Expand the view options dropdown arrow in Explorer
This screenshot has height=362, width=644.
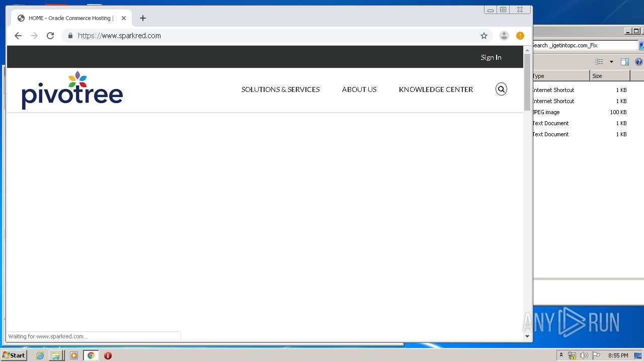point(611,62)
